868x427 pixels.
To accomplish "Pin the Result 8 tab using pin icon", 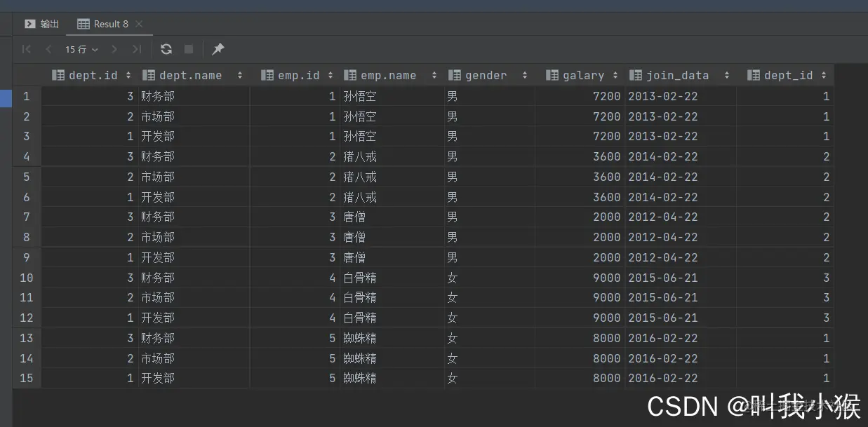I will [x=217, y=49].
